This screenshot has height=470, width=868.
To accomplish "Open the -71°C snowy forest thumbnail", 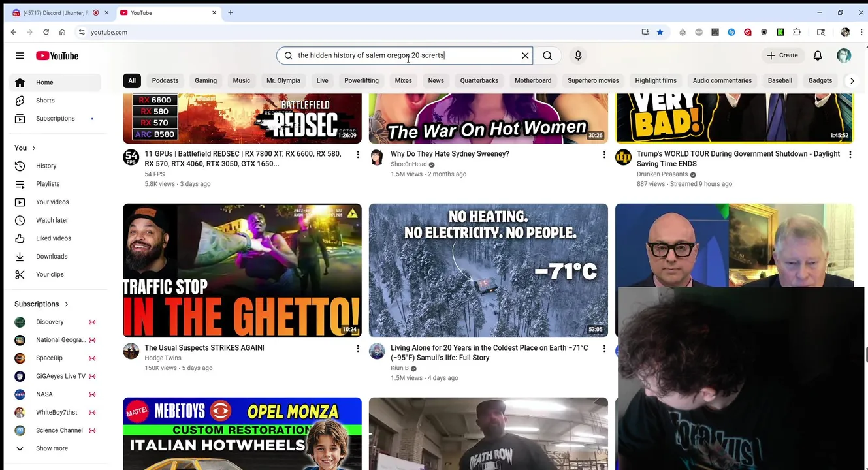I will (x=489, y=270).
